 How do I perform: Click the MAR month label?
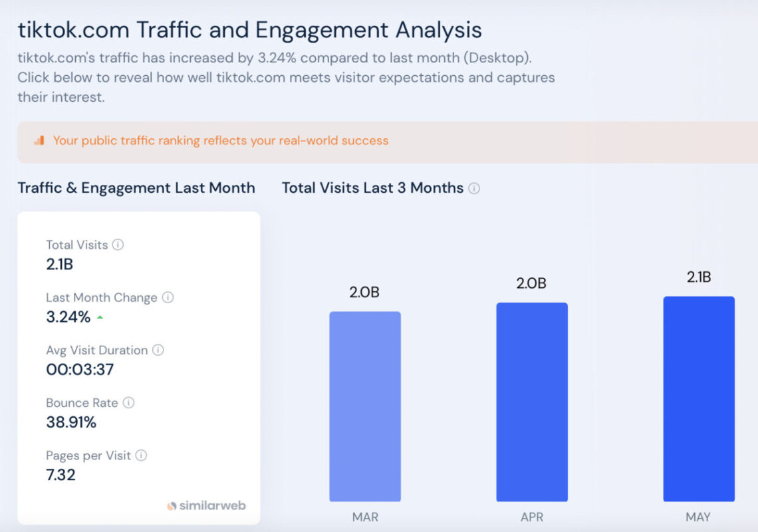click(364, 517)
